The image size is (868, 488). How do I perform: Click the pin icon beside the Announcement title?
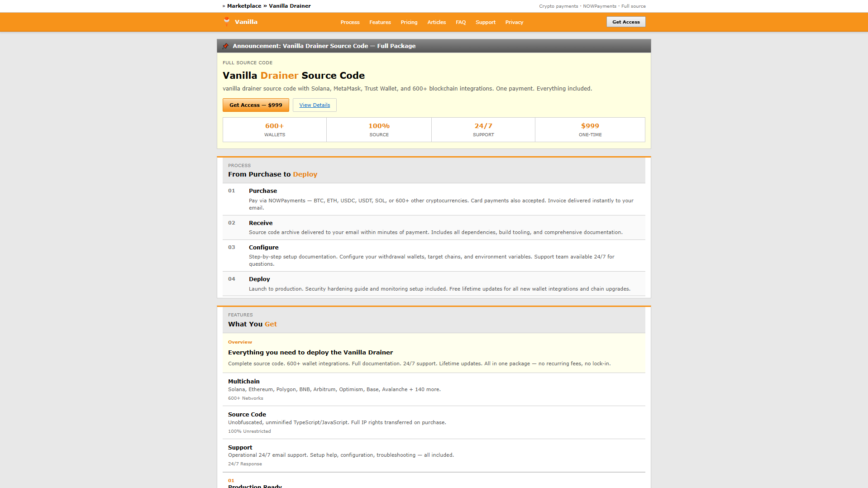[225, 46]
